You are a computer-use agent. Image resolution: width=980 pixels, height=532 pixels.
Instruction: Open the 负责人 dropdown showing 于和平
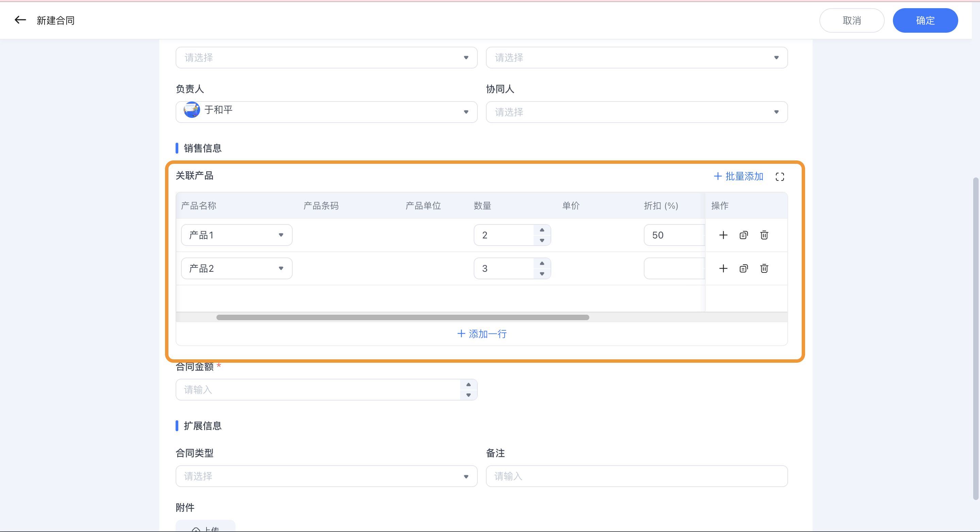326,112
